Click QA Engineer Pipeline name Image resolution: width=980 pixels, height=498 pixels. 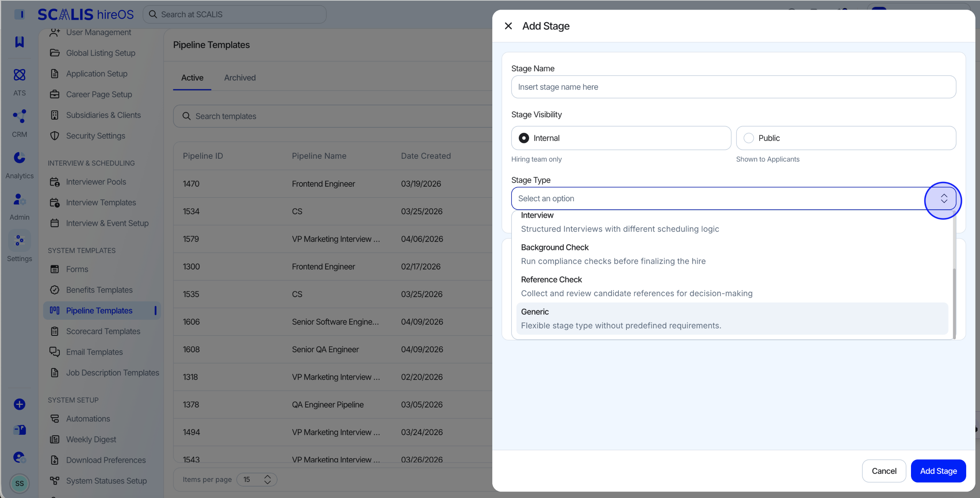coord(327,404)
